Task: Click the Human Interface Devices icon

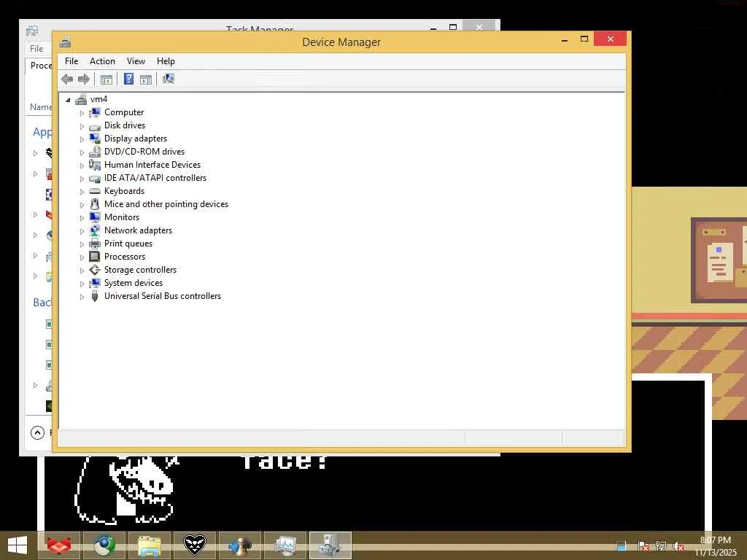Action: (95, 165)
